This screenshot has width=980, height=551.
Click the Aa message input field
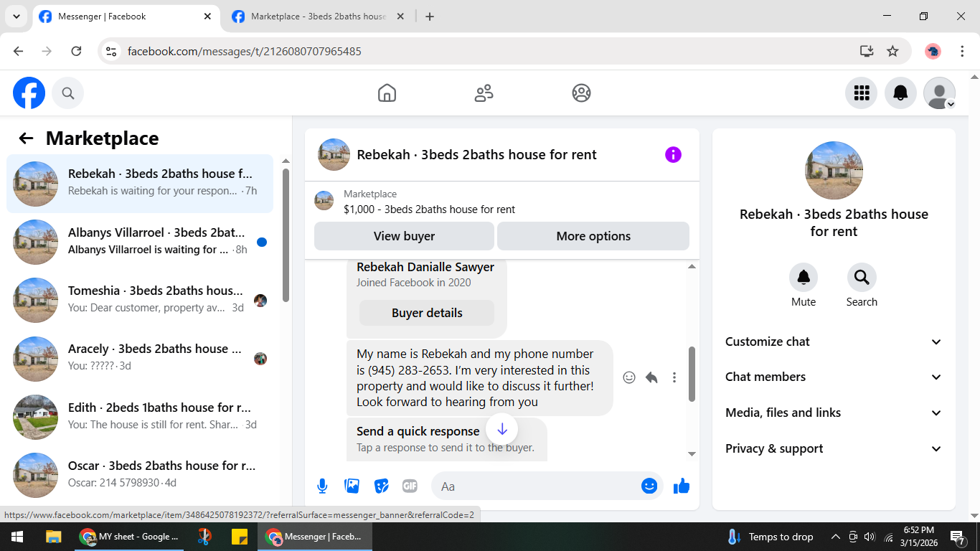coord(538,486)
